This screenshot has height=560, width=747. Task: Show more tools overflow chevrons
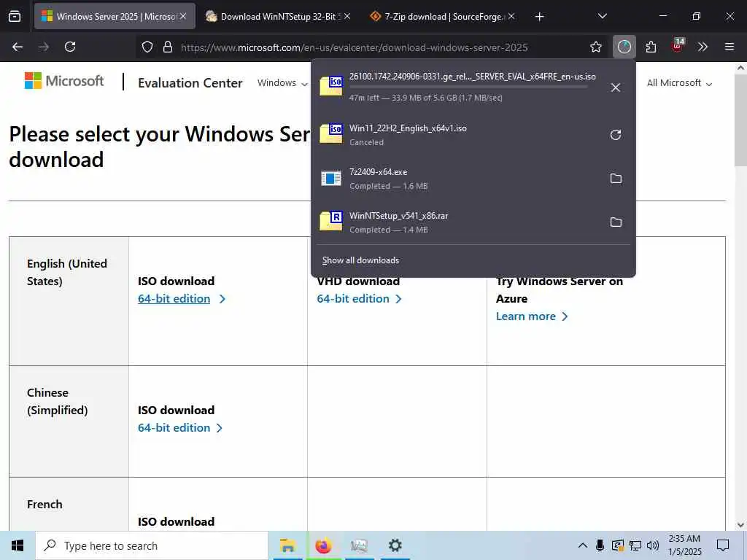[703, 47]
